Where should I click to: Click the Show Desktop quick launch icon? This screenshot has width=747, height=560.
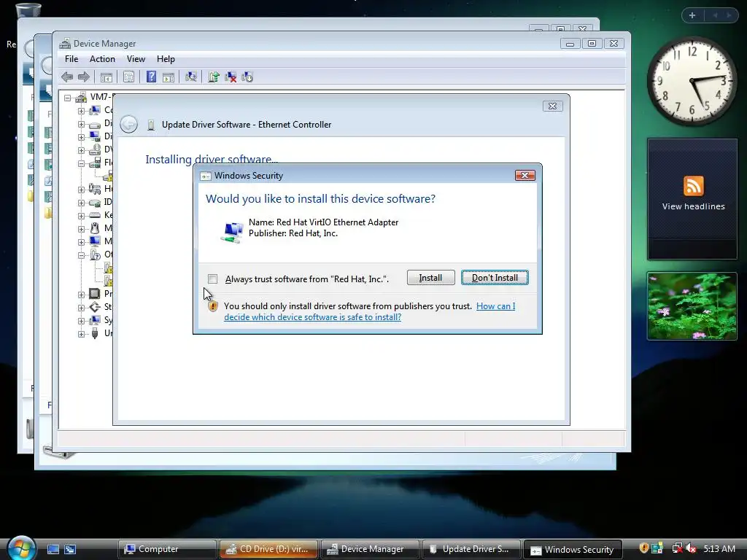[53, 550]
